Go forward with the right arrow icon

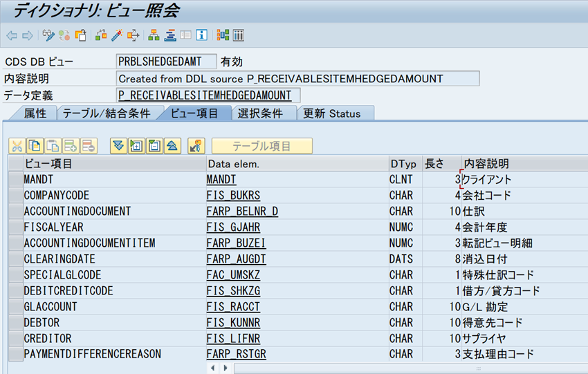(x=28, y=35)
